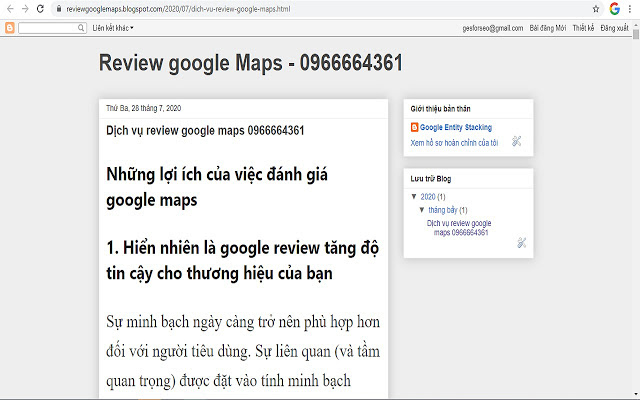The height and width of the screenshot is (400, 640).
Task: Open the 2020 archive link
Action: [x=428, y=197]
